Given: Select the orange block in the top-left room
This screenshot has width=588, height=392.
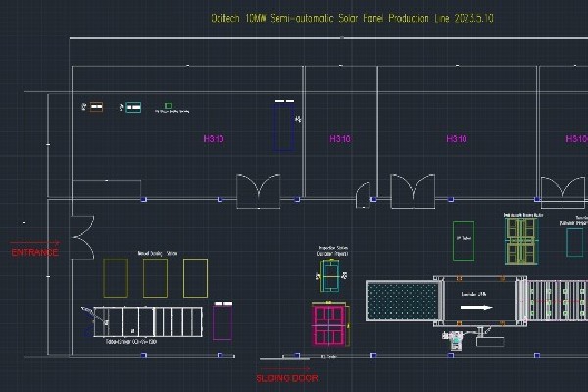Looking at the screenshot, I should pos(96,107).
